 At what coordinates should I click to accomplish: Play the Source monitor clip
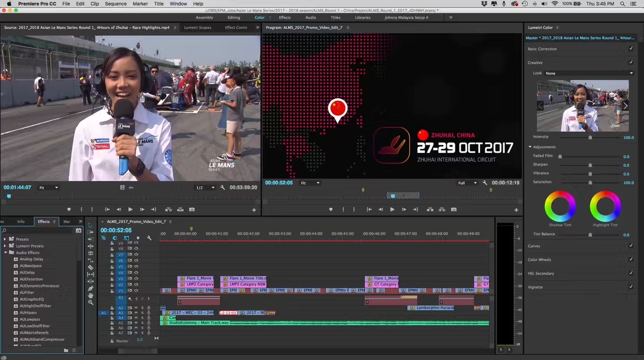point(130,209)
